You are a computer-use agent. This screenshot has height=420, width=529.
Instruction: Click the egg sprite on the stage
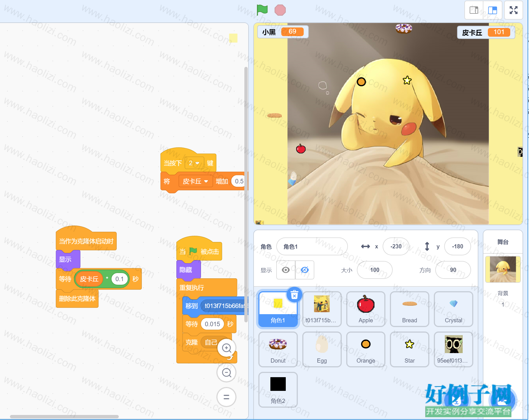293,176
